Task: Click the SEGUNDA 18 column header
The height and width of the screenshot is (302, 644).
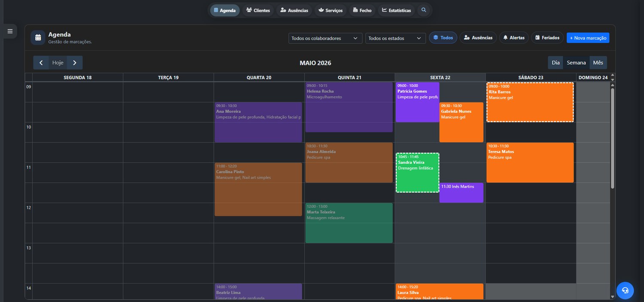Action: [78, 78]
